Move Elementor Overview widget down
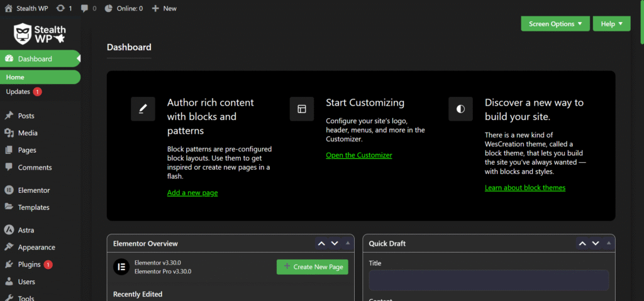 point(335,244)
